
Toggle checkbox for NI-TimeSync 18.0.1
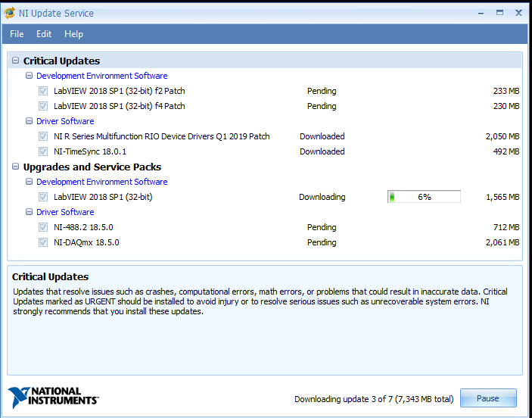[43, 151]
